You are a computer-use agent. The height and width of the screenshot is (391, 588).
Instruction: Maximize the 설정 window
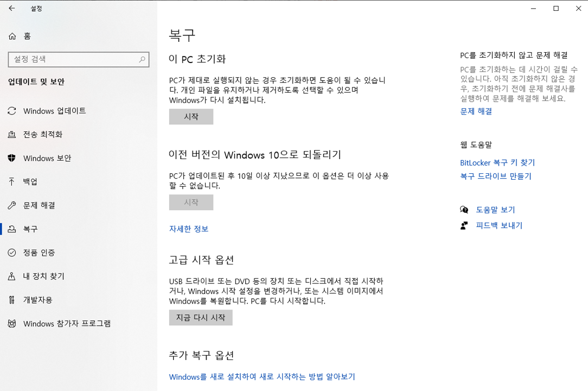(556, 8)
